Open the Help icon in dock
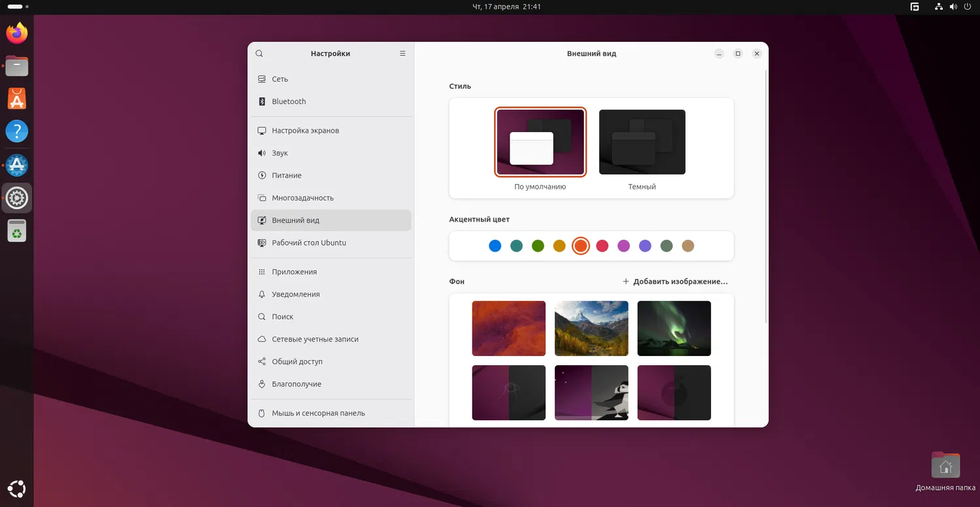Screen dimensions: 980x507 [x=17, y=131]
